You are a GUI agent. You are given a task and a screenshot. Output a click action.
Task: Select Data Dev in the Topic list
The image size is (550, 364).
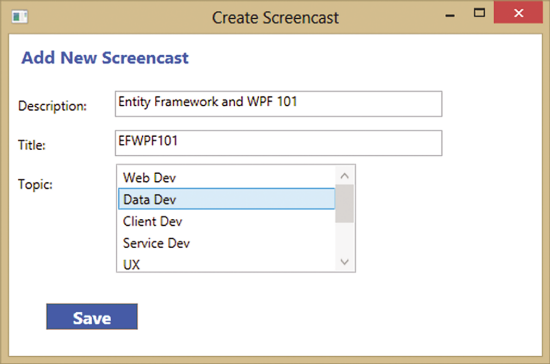227,199
